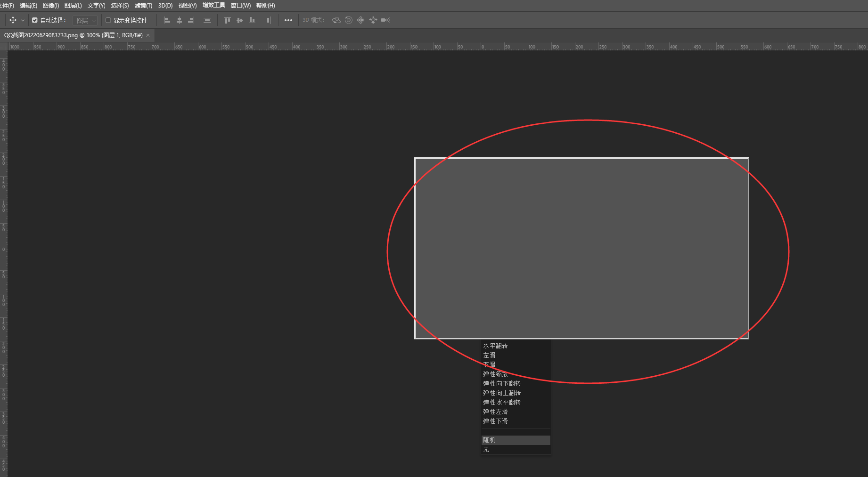Click the gray image on the canvas
Image resolution: width=868 pixels, height=477 pixels.
pos(581,248)
